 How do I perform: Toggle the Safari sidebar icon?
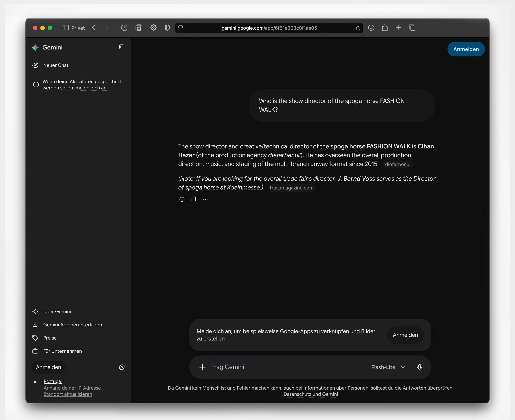pyautogui.click(x=65, y=28)
